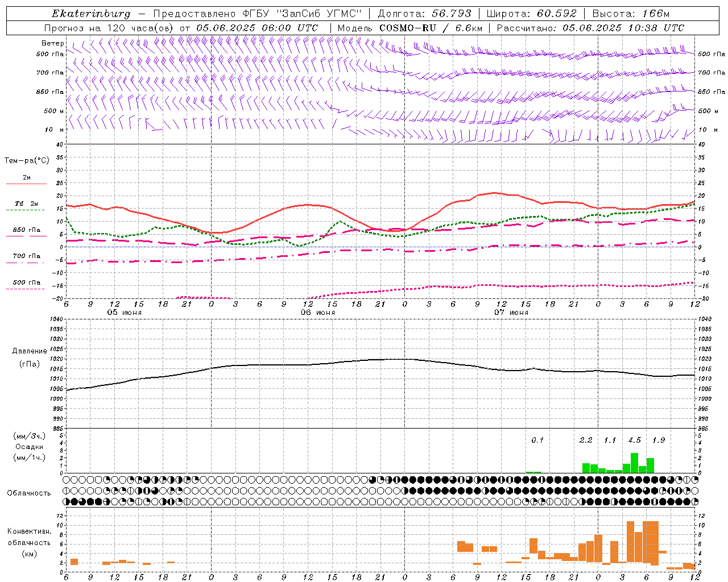The image size is (728, 582).
Task: Select the forecast start time '05.06.2025 06:00 UTC'
Action: tap(257, 28)
